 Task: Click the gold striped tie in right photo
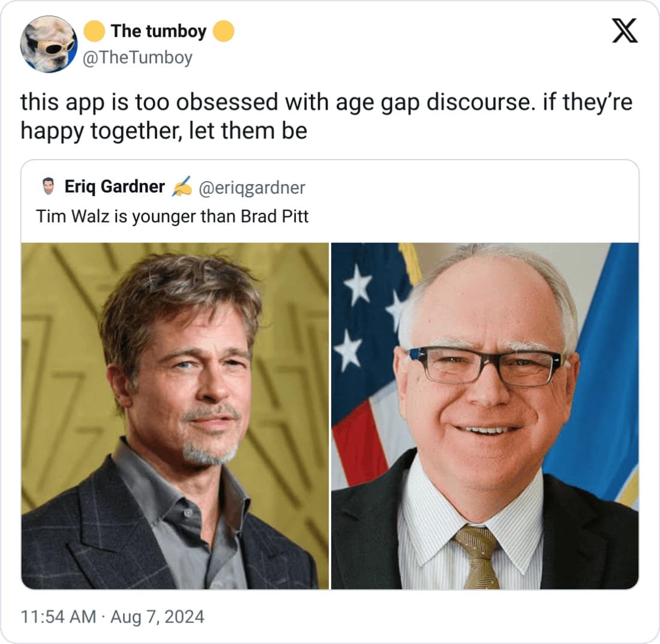pos(478,555)
